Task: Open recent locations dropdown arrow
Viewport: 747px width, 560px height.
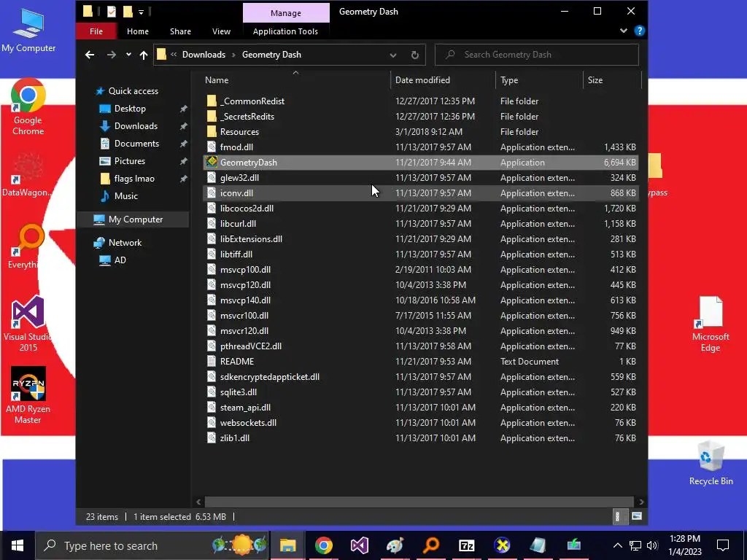Action: click(128, 55)
